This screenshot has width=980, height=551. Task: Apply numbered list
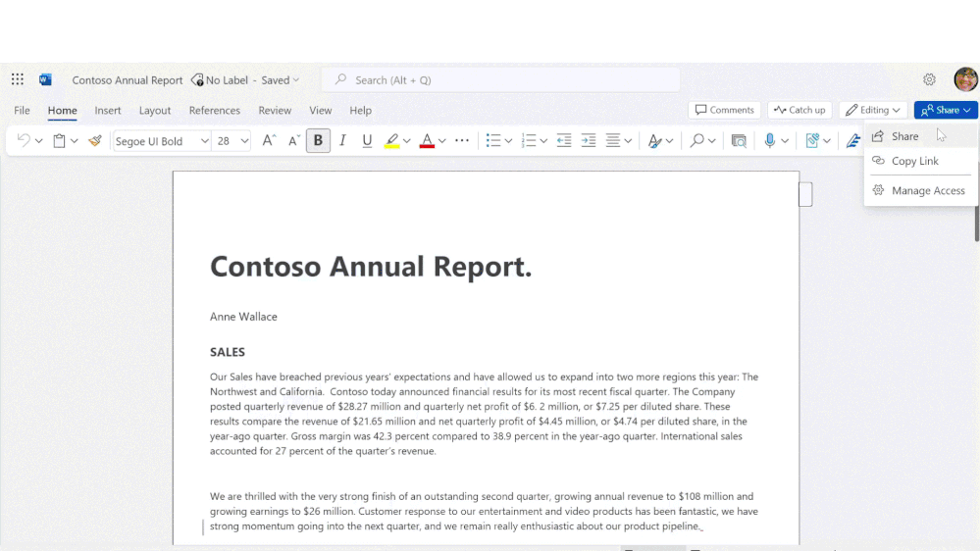coord(529,140)
